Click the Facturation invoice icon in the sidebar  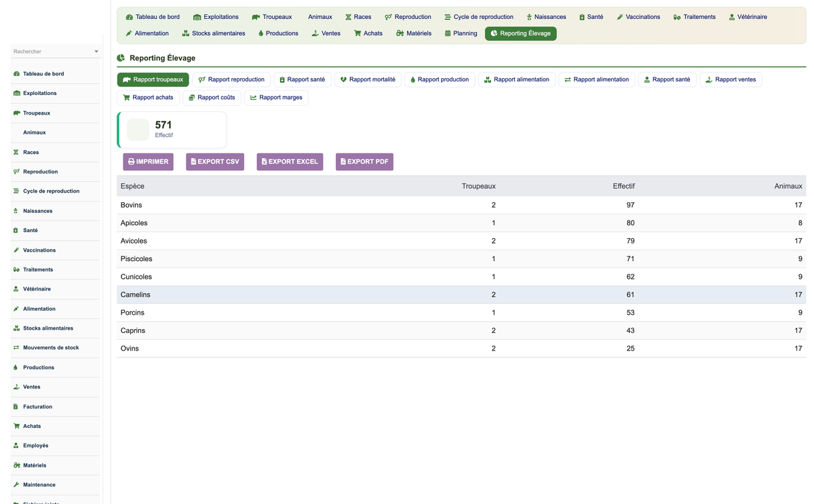coord(16,406)
